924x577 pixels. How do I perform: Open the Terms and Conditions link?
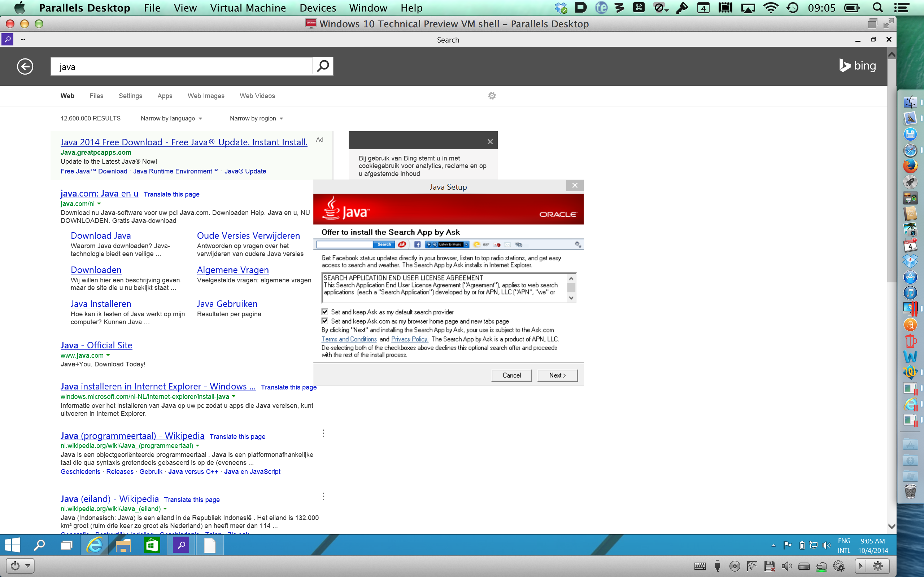(x=349, y=339)
